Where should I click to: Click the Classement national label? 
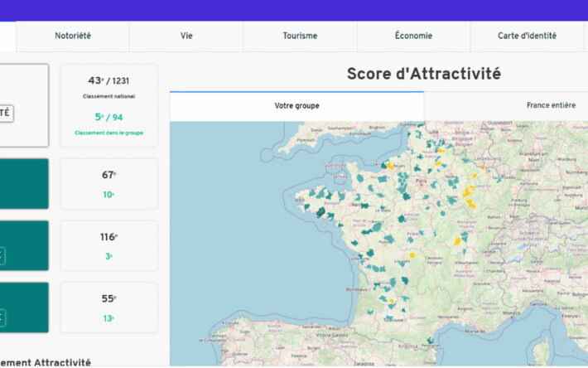coord(108,96)
